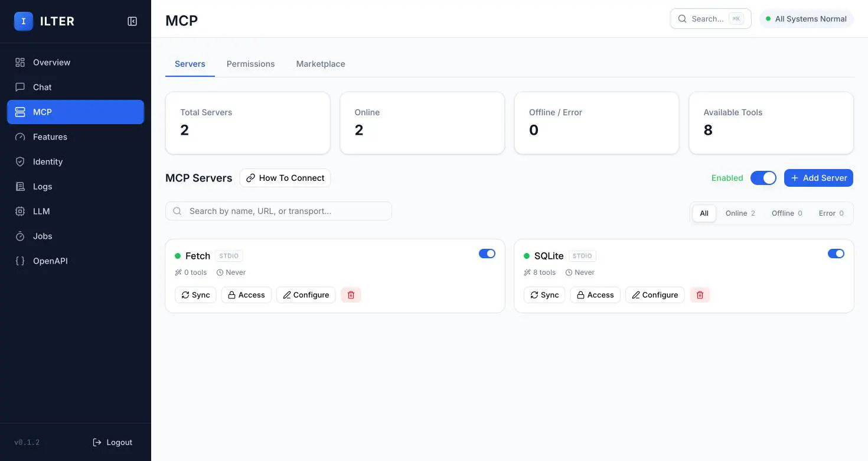Screen dimensions: 868x461
Task: Collapse the sidebar with the panel icon
Action: tap(132, 21)
